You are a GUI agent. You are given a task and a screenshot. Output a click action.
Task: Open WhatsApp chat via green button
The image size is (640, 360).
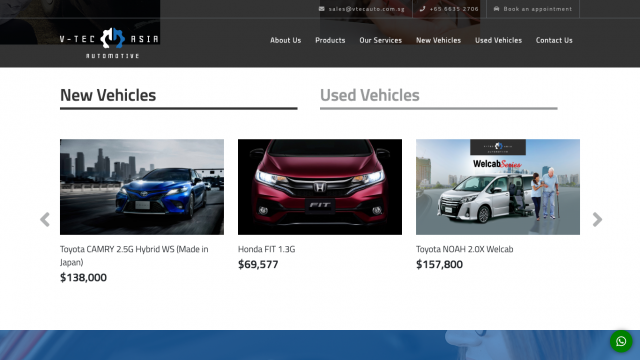pos(621,341)
